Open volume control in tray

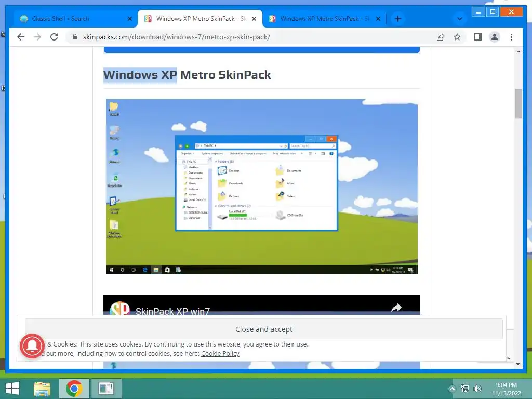(477, 389)
